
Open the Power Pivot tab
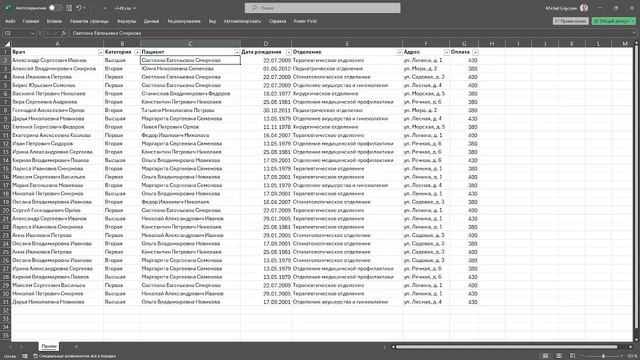(x=305, y=21)
